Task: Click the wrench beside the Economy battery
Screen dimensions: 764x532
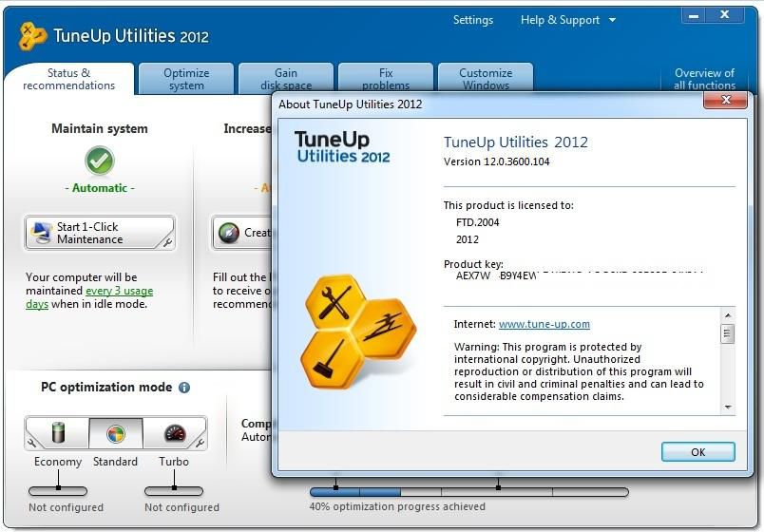Action: [x=32, y=443]
